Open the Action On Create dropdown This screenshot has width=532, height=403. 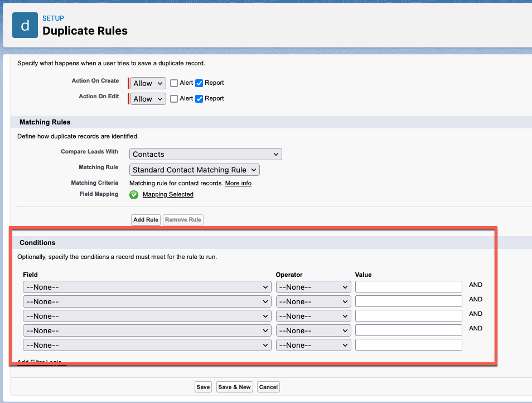(148, 83)
